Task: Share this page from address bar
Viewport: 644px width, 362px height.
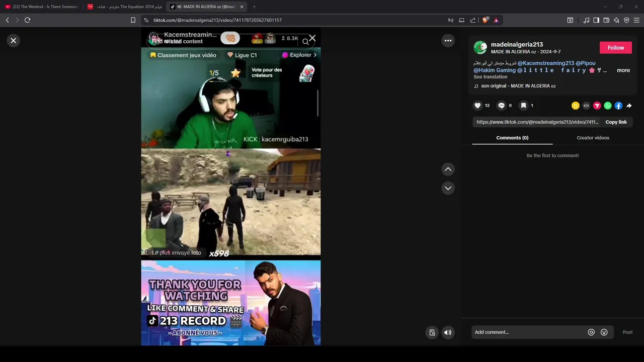Action: (473, 20)
